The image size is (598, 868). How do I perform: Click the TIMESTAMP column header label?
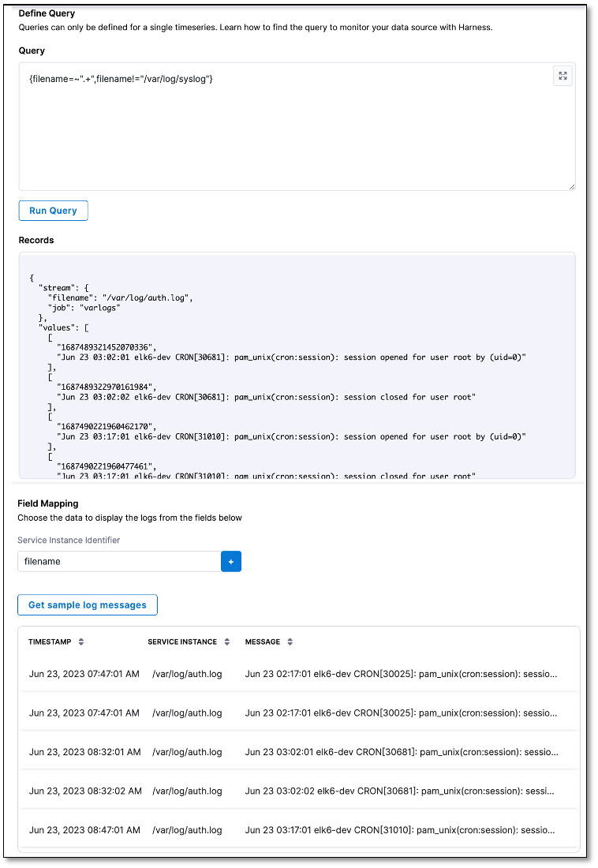50,642
